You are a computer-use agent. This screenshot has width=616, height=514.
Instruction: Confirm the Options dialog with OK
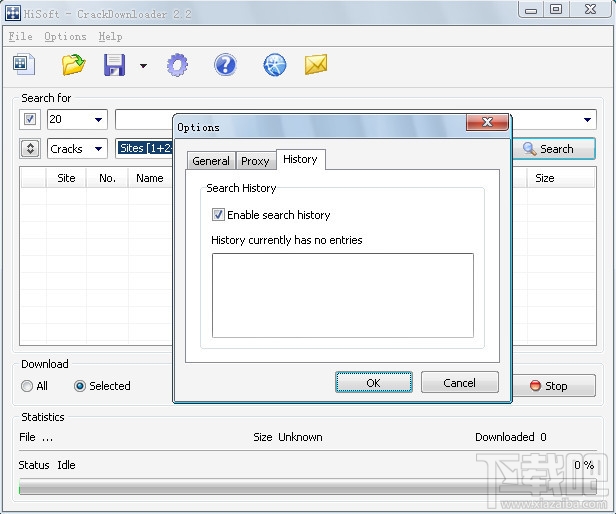click(374, 382)
